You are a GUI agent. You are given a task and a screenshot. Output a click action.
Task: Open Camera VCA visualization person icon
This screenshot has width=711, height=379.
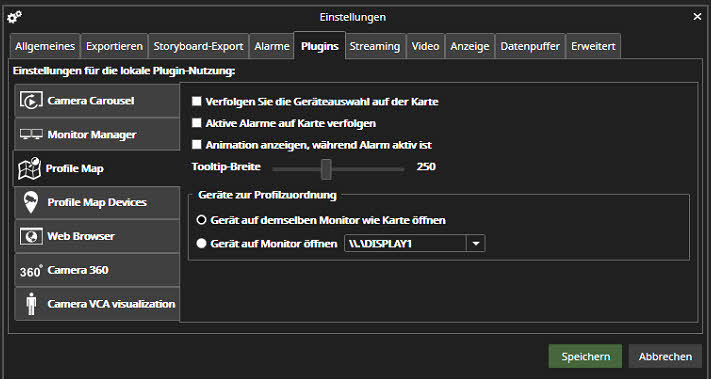[31, 304]
